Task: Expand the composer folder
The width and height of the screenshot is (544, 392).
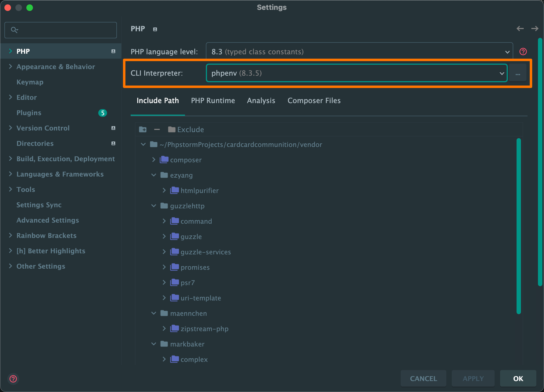Action: point(154,160)
